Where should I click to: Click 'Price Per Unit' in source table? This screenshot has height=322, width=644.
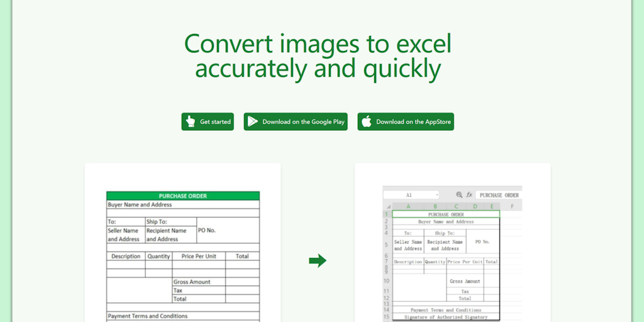(x=199, y=257)
